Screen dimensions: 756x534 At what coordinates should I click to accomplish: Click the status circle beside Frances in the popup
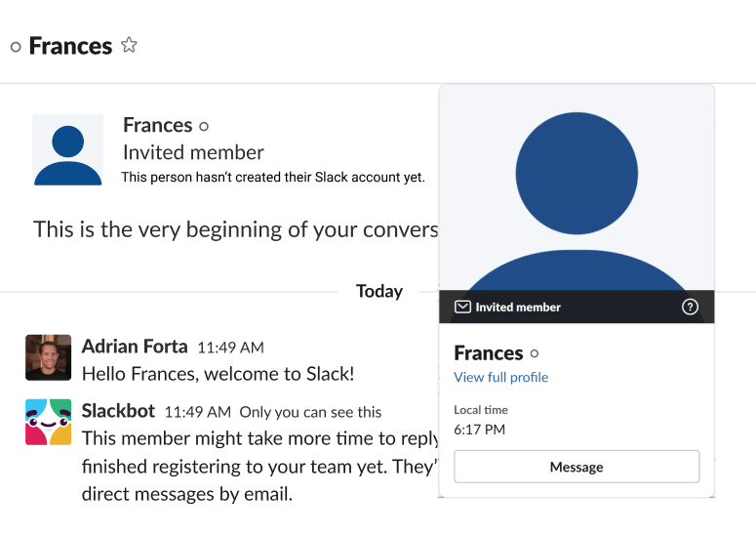(x=535, y=354)
